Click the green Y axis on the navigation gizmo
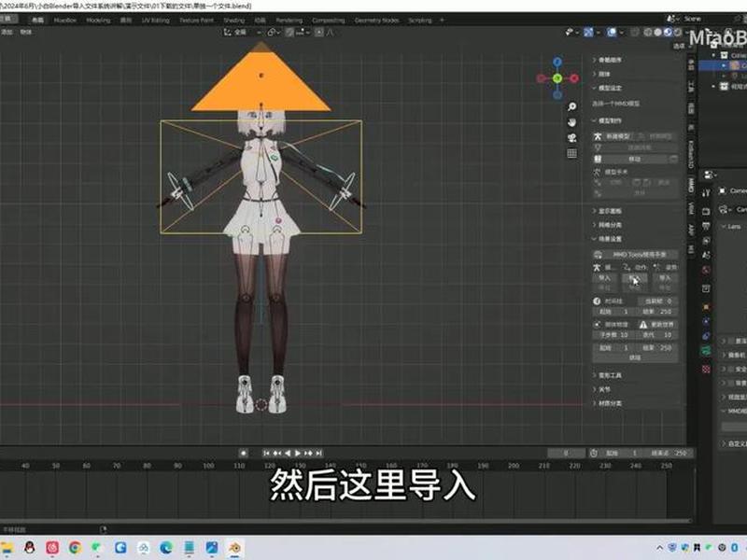The width and height of the screenshot is (747, 560). coord(557,78)
